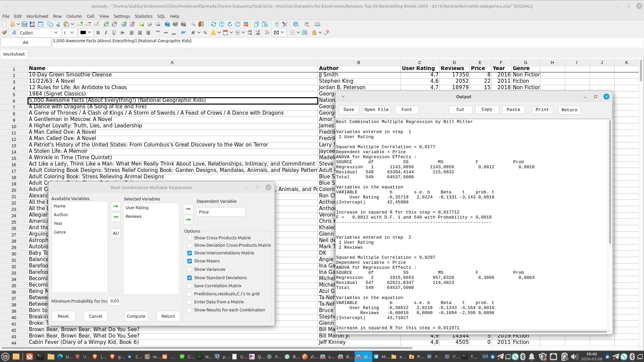Click the Percent number format icon
644x362 pixels.
coord(205,33)
